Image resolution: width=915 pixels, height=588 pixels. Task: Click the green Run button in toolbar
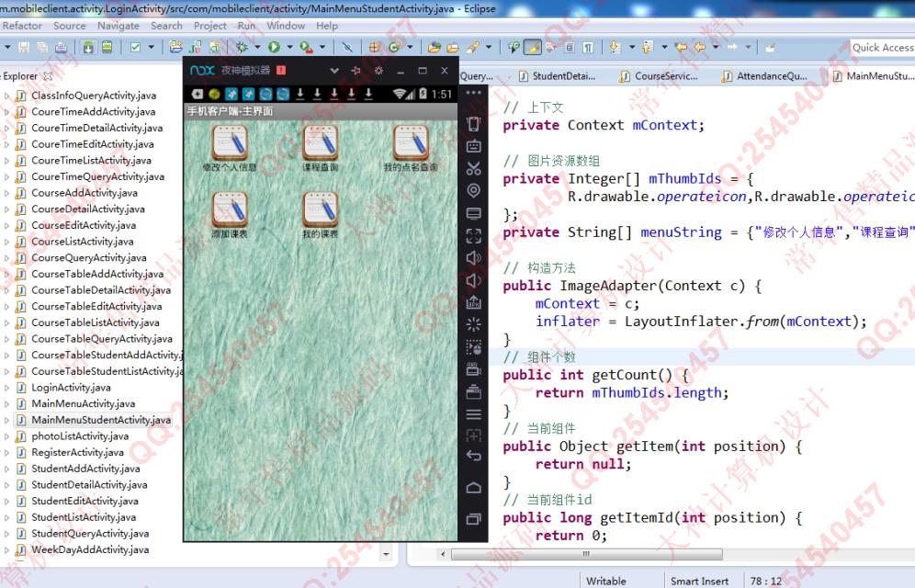[x=274, y=47]
